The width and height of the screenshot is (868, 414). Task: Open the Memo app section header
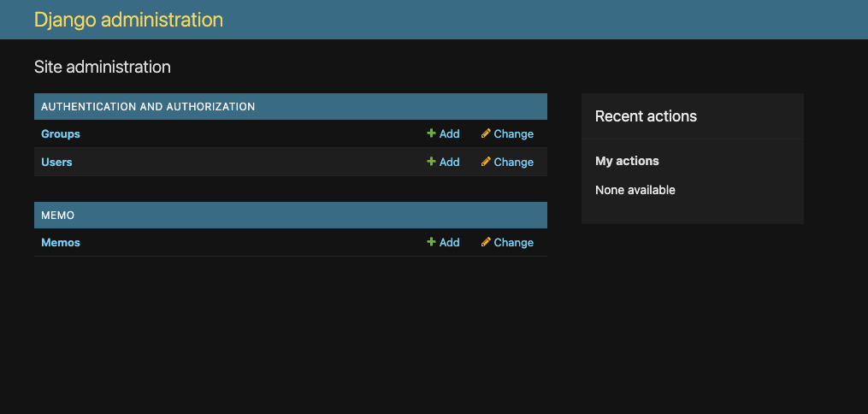coord(57,216)
